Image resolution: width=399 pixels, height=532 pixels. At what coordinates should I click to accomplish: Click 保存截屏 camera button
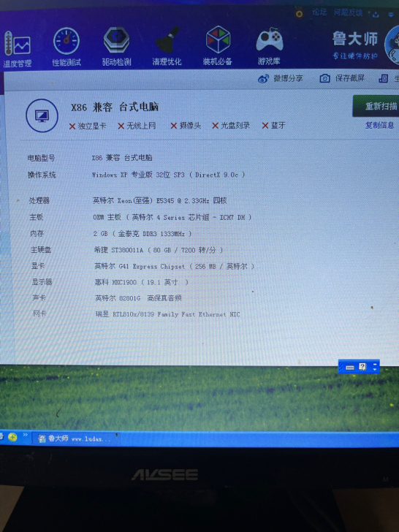342,78
